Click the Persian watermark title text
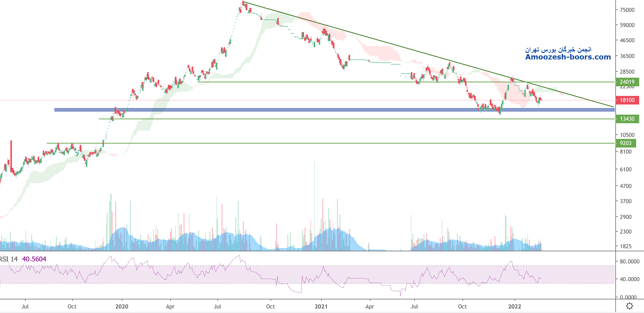 click(x=558, y=50)
